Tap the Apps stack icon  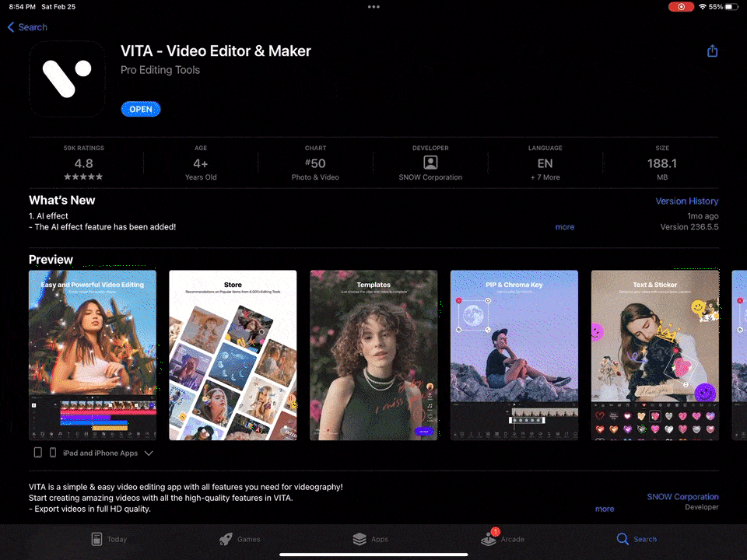[359, 539]
